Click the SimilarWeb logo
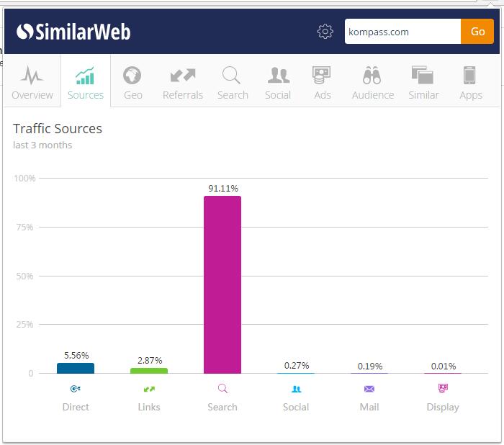504x445 pixels. pyautogui.click(x=73, y=32)
